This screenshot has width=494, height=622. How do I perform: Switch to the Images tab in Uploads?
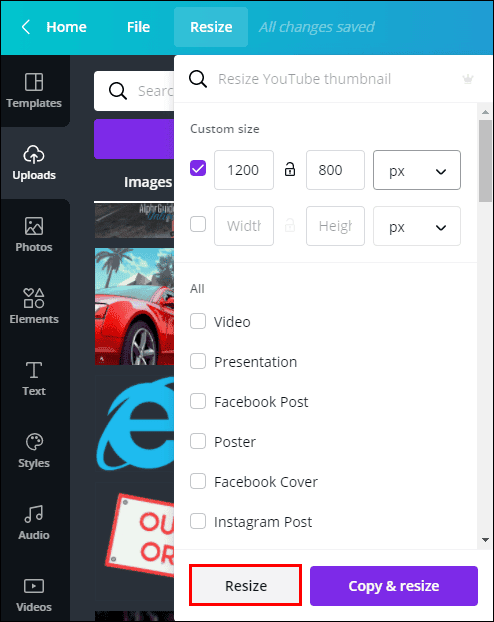point(148,182)
